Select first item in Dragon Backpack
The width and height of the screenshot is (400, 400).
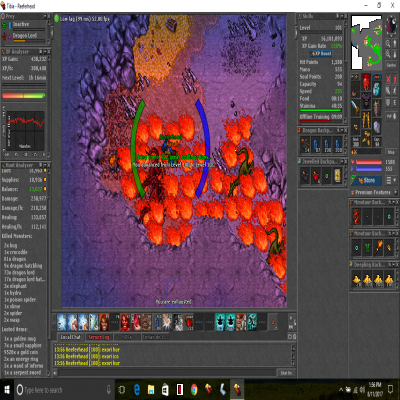[305, 145]
